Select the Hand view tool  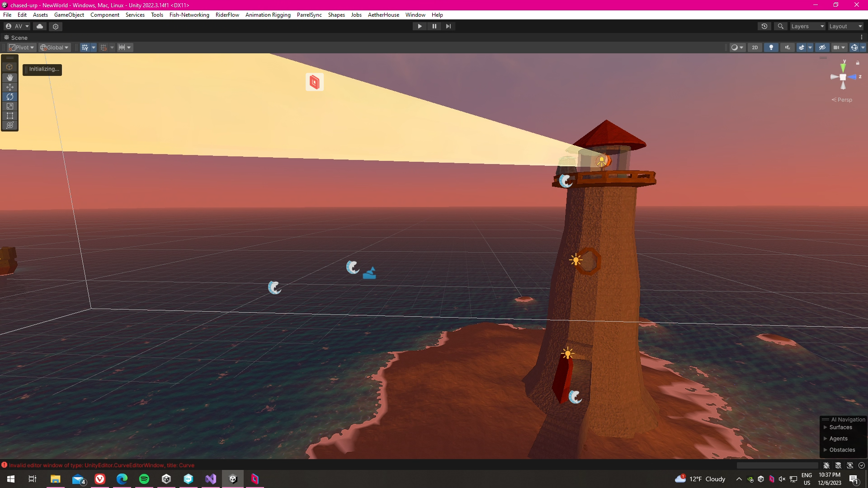click(x=9, y=78)
